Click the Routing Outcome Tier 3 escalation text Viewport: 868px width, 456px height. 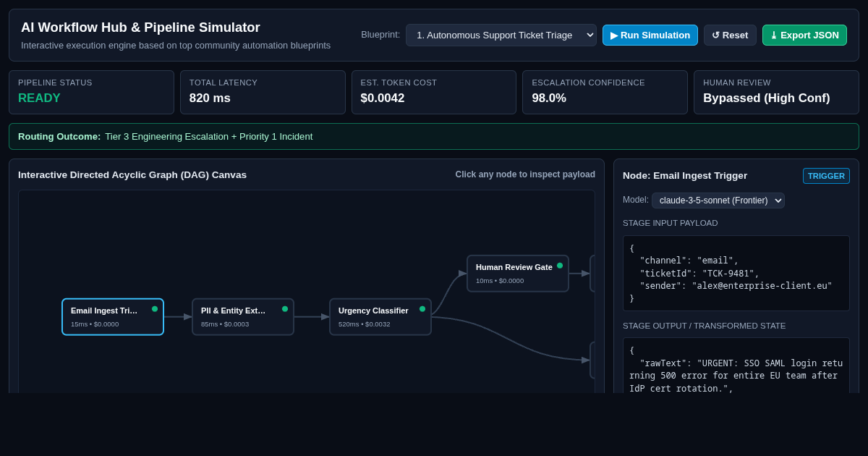(209, 136)
